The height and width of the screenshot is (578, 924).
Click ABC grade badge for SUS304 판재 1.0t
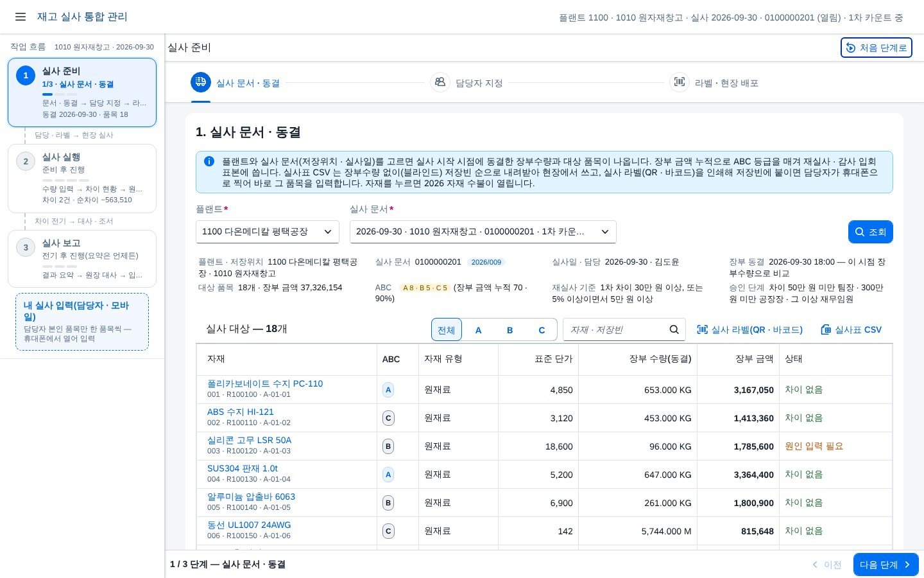pyautogui.click(x=388, y=475)
